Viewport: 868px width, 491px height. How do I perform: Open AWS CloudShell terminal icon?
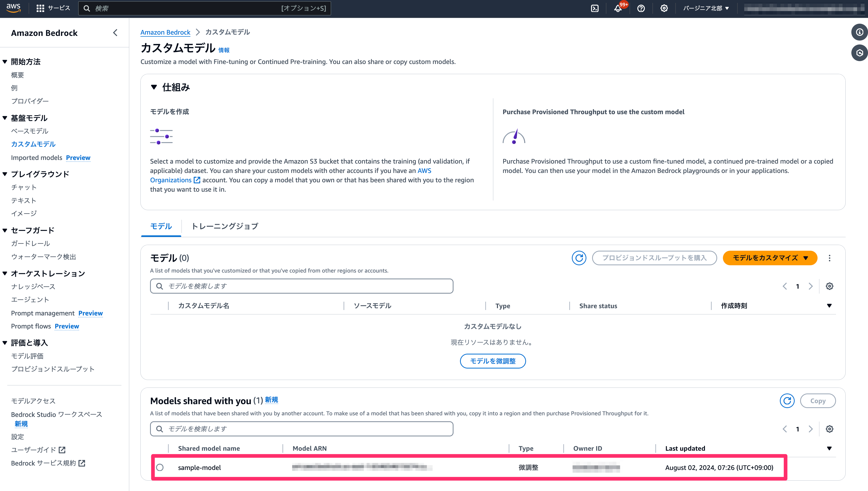(595, 8)
